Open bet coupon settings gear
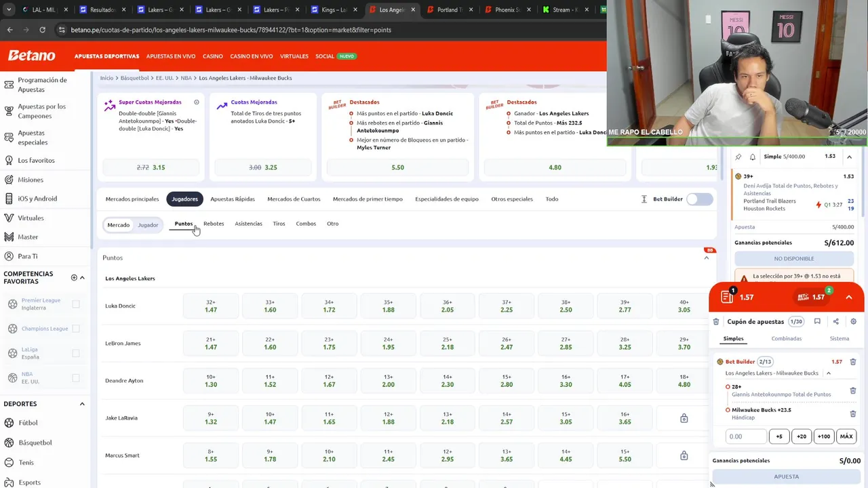The height and width of the screenshot is (488, 868). tap(853, 322)
